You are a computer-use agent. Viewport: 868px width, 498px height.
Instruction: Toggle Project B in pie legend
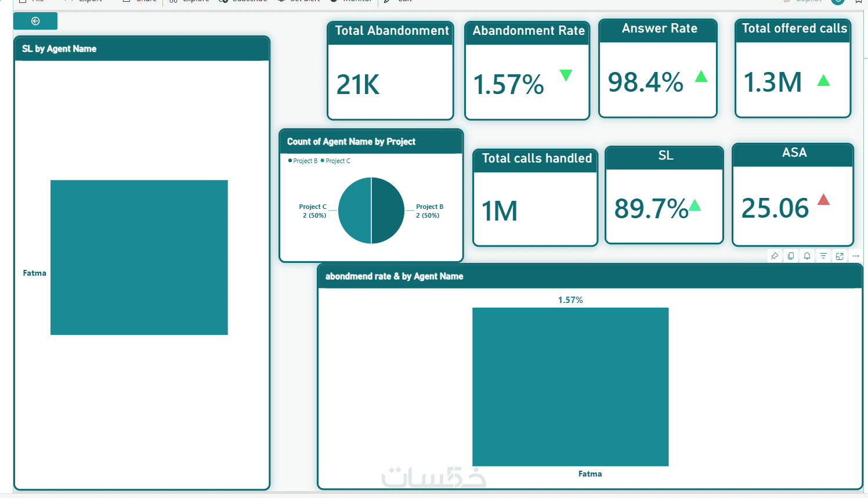click(303, 161)
